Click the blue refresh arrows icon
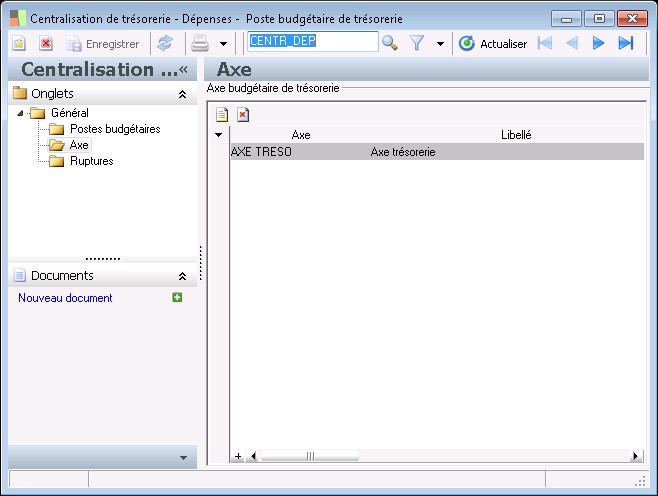658x496 pixels. [x=165, y=43]
